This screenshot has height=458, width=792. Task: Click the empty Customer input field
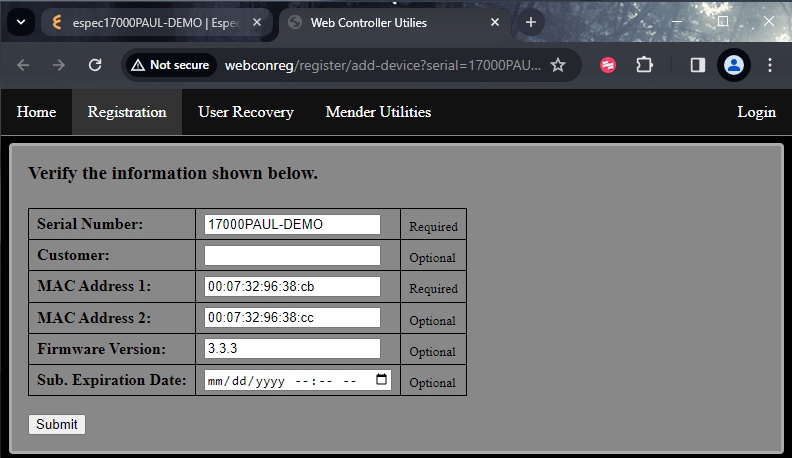point(292,256)
